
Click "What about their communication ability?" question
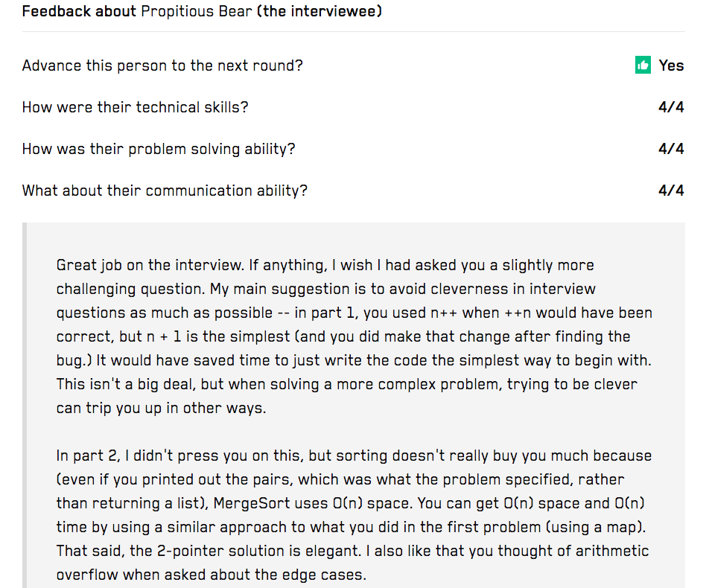(165, 191)
